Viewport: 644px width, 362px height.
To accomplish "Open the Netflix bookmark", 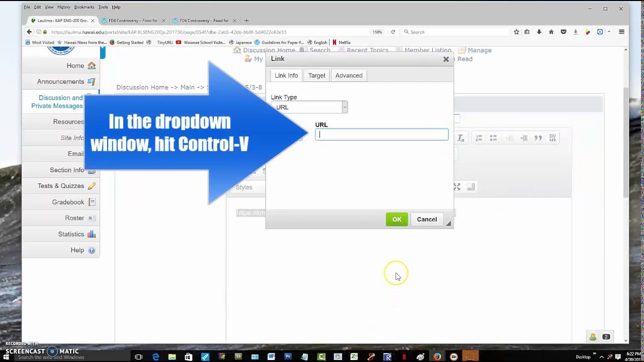I will point(342,42).
